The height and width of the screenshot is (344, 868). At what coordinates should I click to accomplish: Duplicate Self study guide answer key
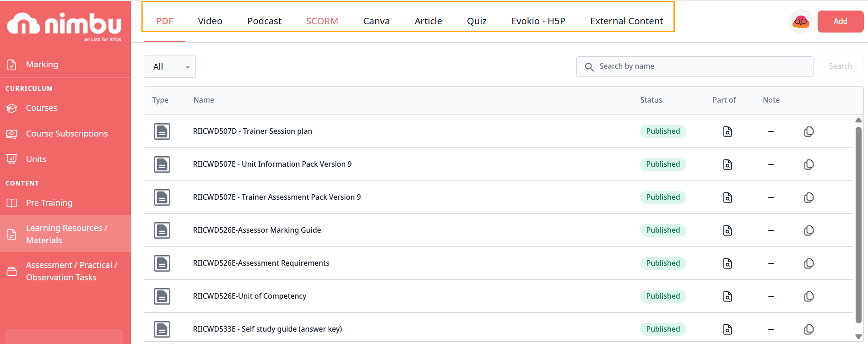pyautogui.click(x=809, y=329)
